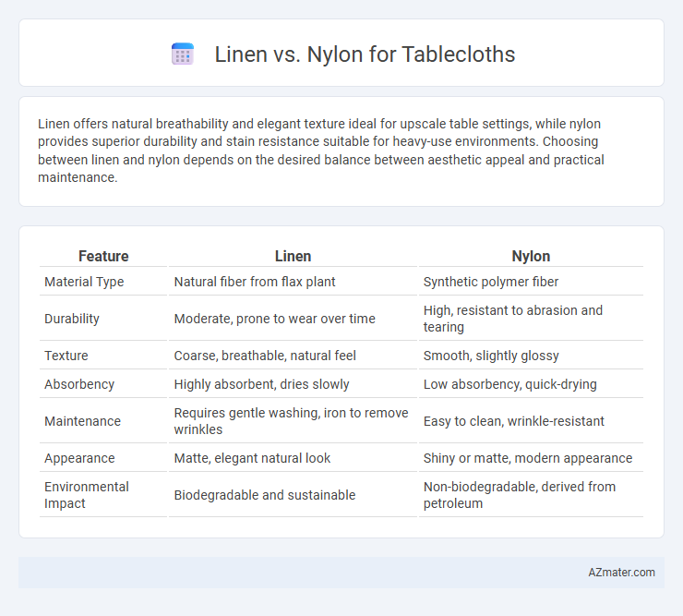This screenshot has width=683, height=616.
Task: Click 'Natural fiber from flax plant' cell
Action: tap(255, 282)
